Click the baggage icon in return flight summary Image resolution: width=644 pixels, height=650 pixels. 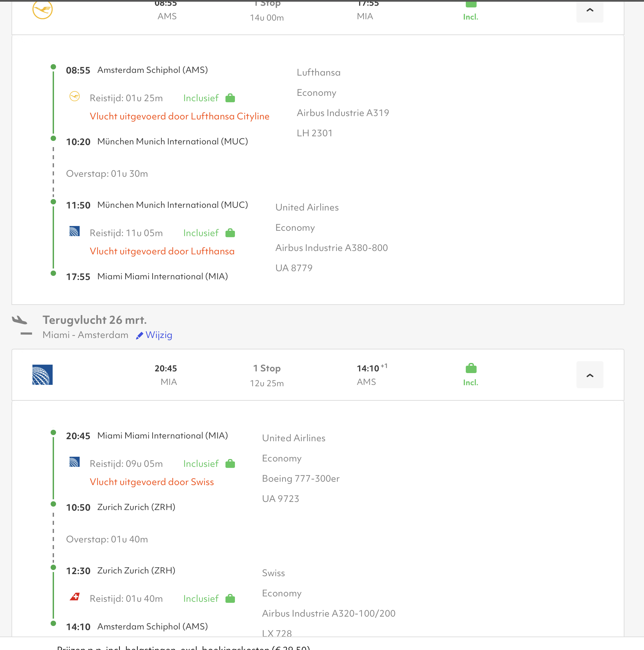point(471,368)
